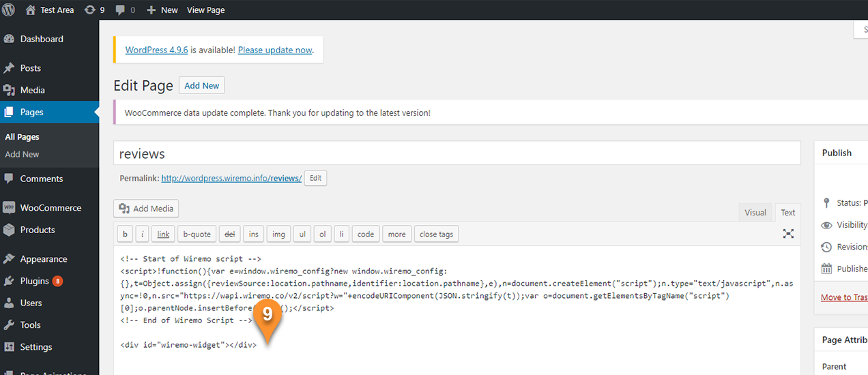Click the link quicktag button
This screenshot has height=375, width=868.
[163, 234]
